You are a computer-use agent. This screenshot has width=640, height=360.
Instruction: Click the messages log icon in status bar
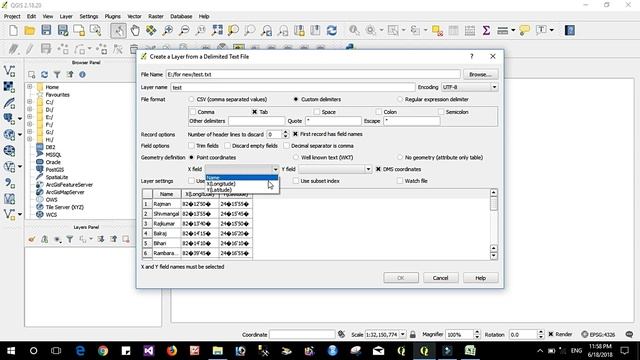coord(629,334)
